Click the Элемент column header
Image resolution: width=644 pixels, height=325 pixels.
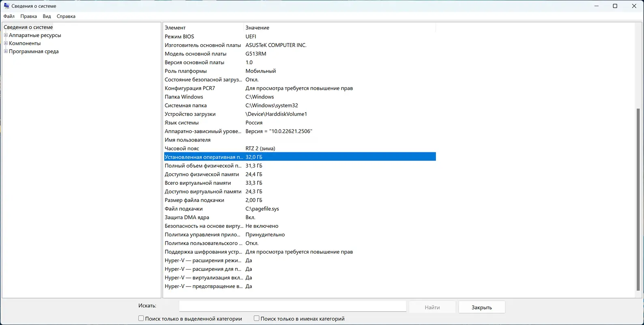(203, 28)
